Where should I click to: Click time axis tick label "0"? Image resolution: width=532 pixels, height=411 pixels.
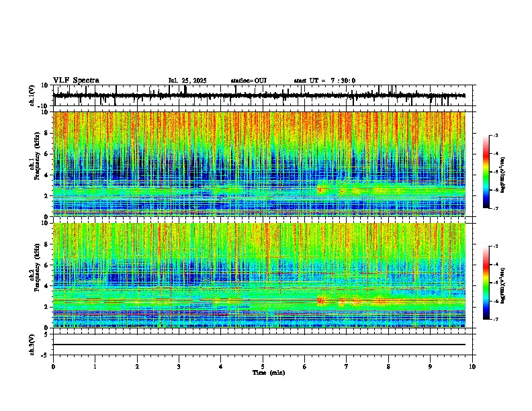point(53,367)
